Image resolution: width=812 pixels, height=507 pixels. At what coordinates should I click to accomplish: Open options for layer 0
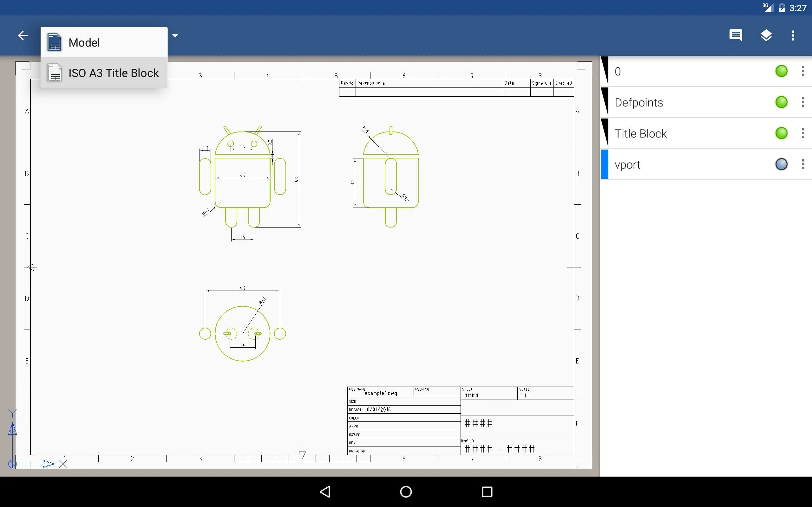(x=802, y=71)
